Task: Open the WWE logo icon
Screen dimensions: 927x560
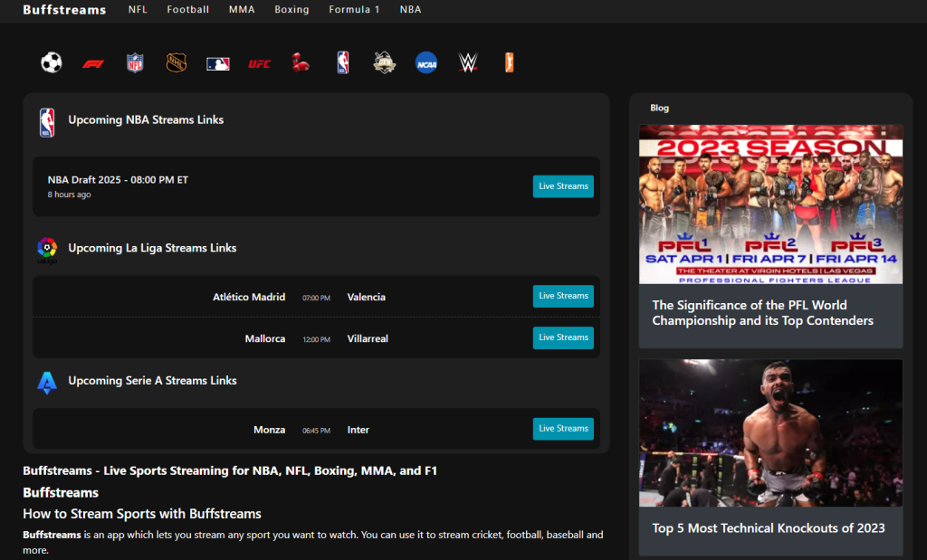Action: pos(468,62)
